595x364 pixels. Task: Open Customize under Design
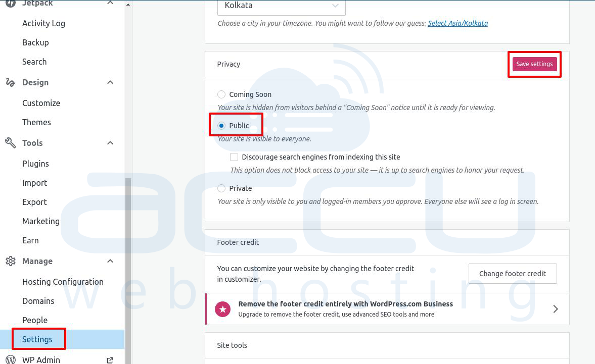pos(41,103)
